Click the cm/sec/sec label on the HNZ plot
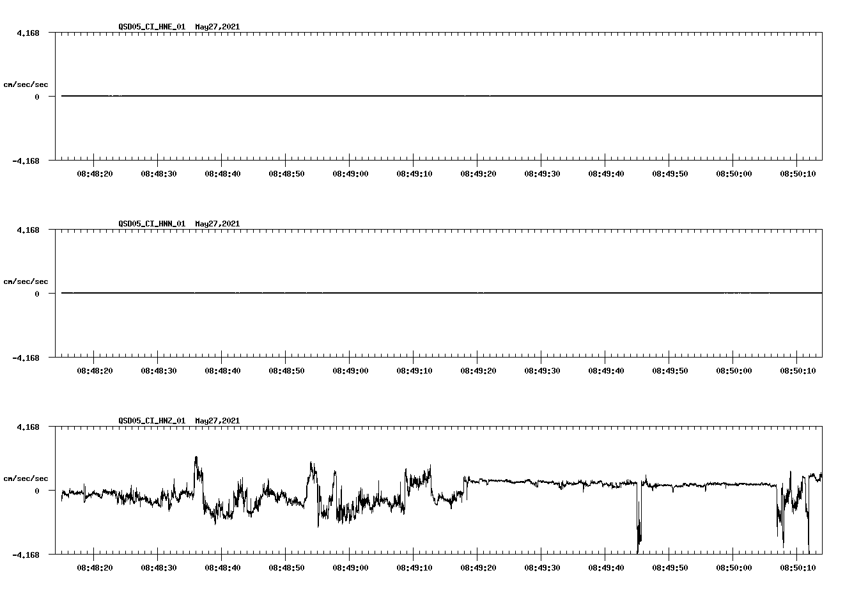This screenshot has height=591, width=868. tap(26, 477)
